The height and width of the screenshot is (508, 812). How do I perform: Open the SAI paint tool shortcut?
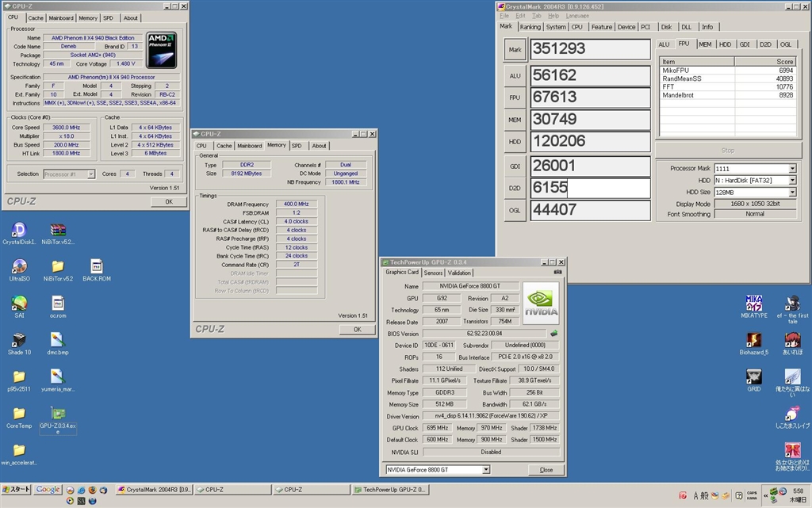19,304
